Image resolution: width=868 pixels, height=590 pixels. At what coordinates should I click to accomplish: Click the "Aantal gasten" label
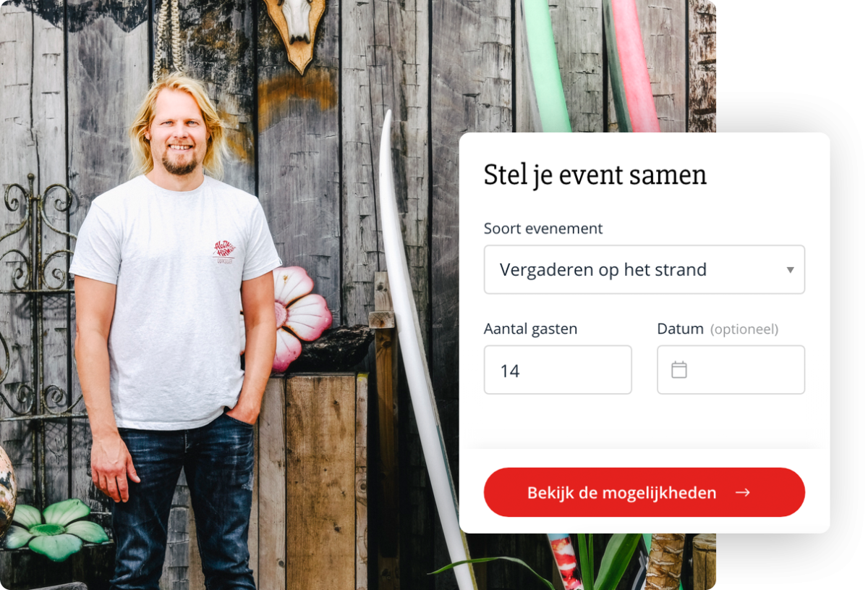(x=530, y=329)
